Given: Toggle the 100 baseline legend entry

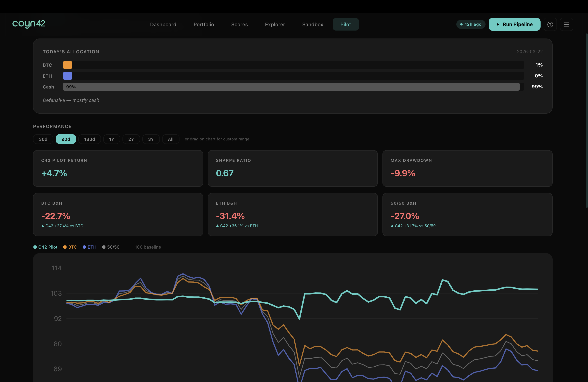Looking at the screenshot, I should click(143, 247).
